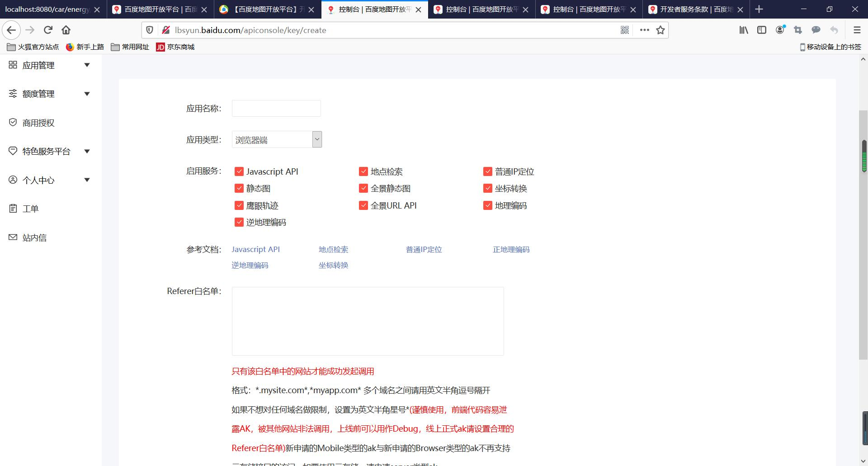Open the 普通IP定位 reference document
The height and width of the screenshot is (466, 868).
point(424,249)
